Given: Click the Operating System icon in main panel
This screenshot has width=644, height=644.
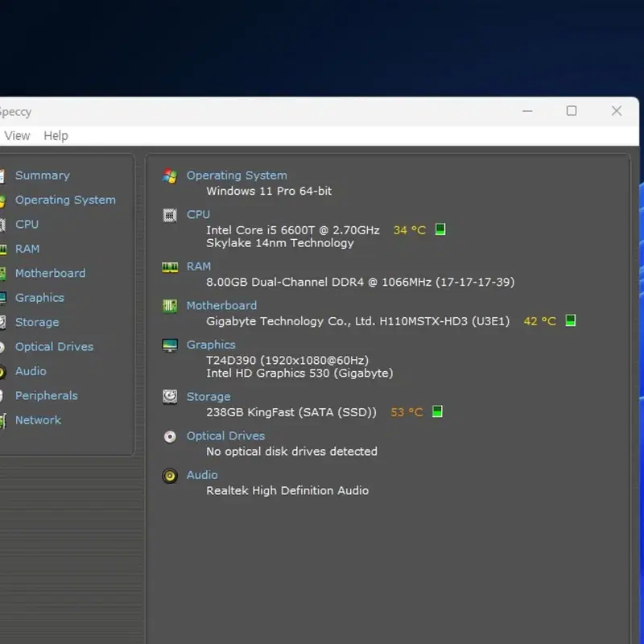Looking at the screenshot, I should [170, 176].
